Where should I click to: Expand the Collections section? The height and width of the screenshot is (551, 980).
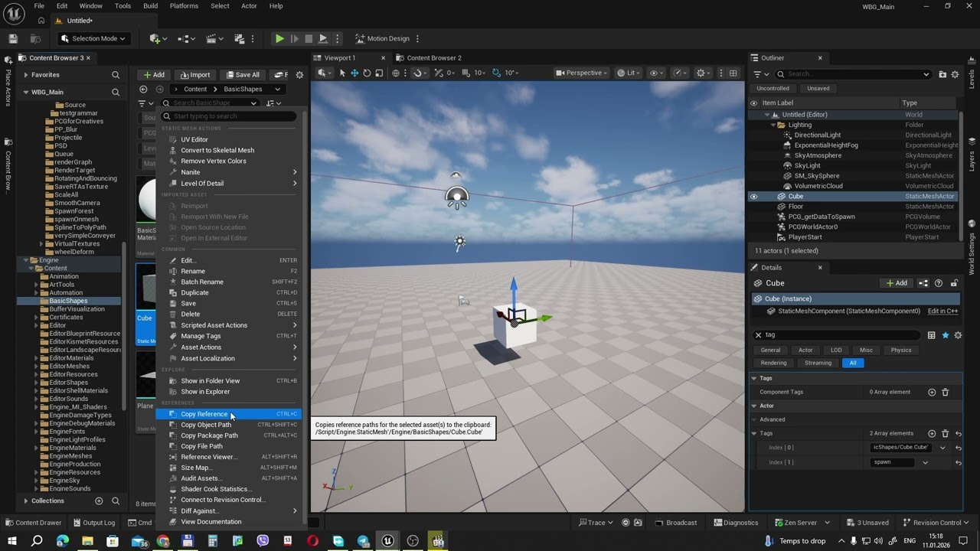26,500
